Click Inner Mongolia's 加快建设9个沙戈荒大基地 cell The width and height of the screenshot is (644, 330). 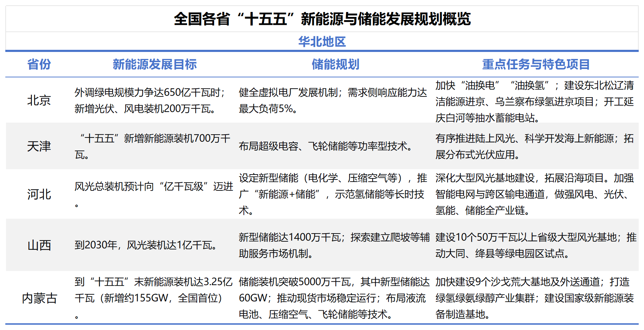tap(534, 298)
